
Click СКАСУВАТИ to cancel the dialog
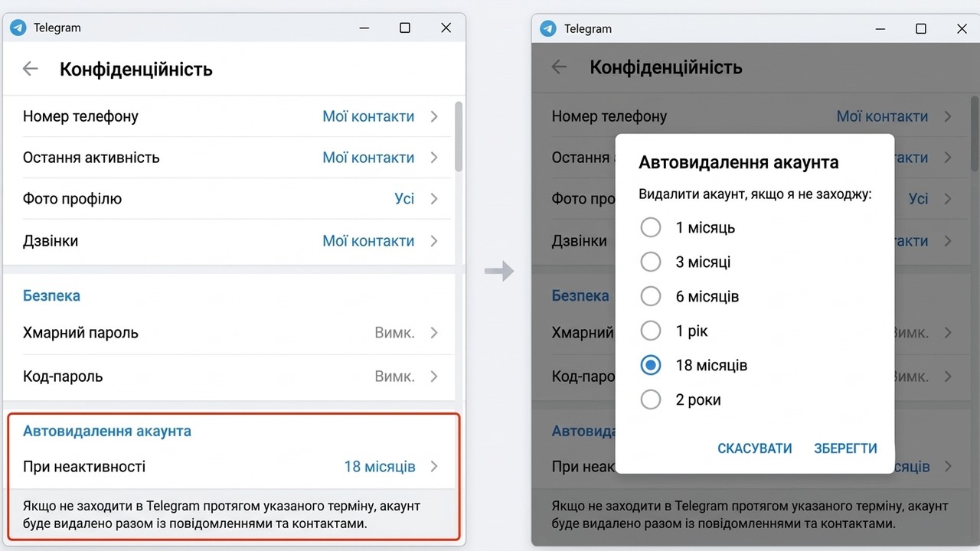point(755,448)
